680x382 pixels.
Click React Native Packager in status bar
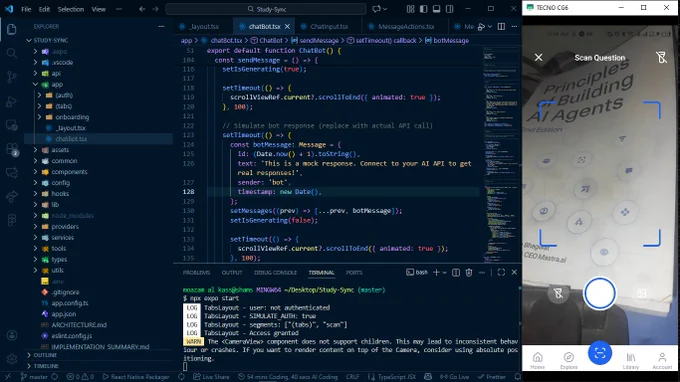point(136,377)
